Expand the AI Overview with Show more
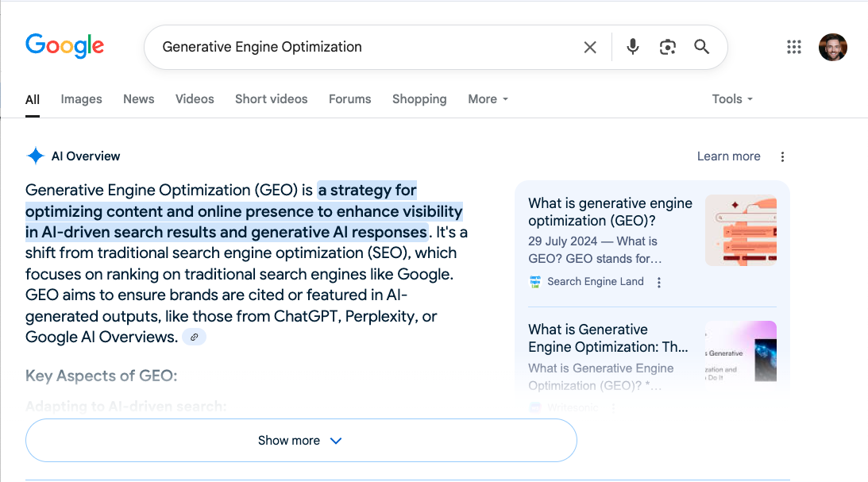 coord(301,441)
